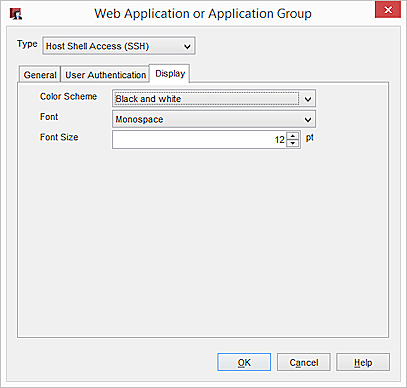
Task: Expand the Font dropdown showing Monospace
Action: point(214,119)
